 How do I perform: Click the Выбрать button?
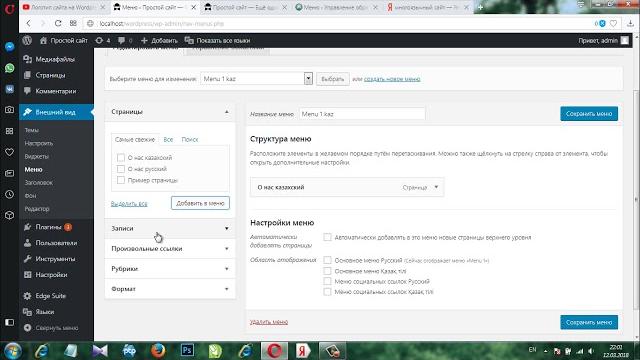(333, 79)
